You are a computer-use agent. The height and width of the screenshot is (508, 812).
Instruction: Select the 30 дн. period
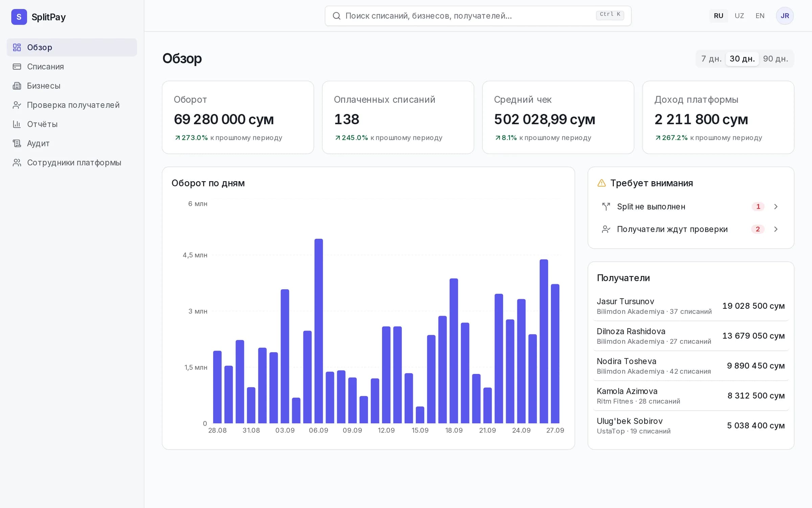pos(742,59)
